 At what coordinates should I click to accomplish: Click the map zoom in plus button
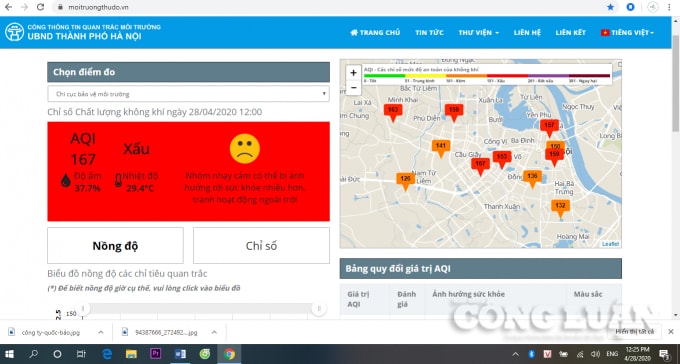click(x=353, y=73)
